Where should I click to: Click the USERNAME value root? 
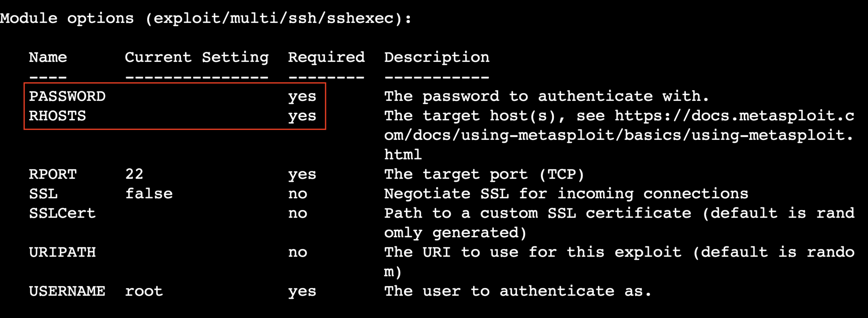[x=144, y=291]
